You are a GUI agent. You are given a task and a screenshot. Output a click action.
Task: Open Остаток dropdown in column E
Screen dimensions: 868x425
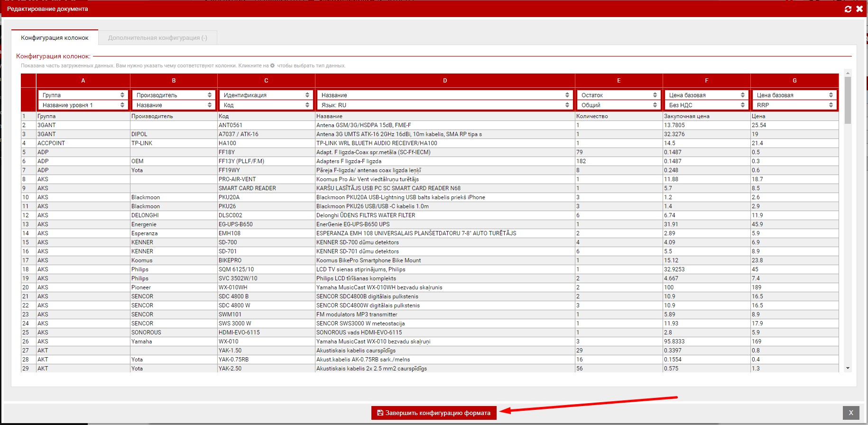tap(619, 95)
